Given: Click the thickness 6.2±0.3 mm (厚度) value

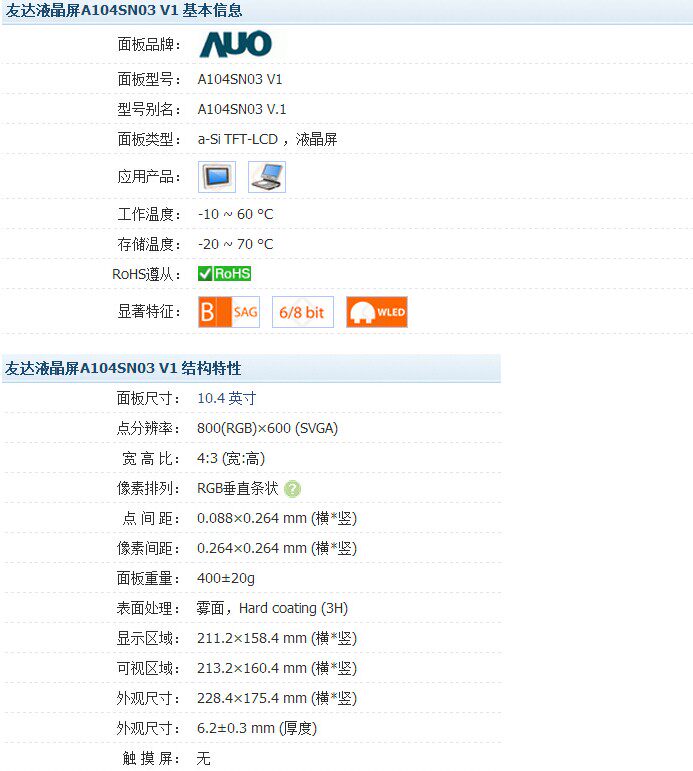Looking at the screenshot, I should tap(257, 728).
